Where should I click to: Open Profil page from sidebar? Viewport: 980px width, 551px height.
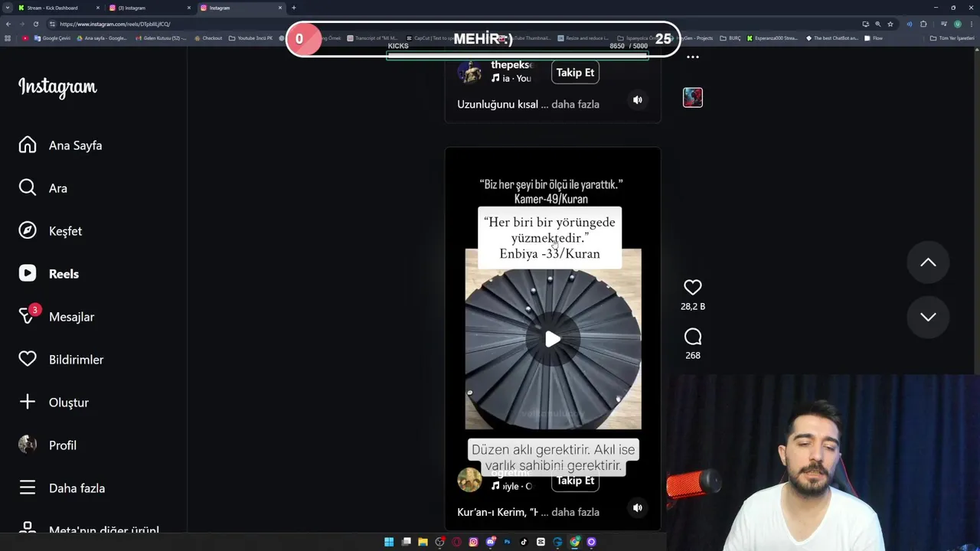(47, 445)
